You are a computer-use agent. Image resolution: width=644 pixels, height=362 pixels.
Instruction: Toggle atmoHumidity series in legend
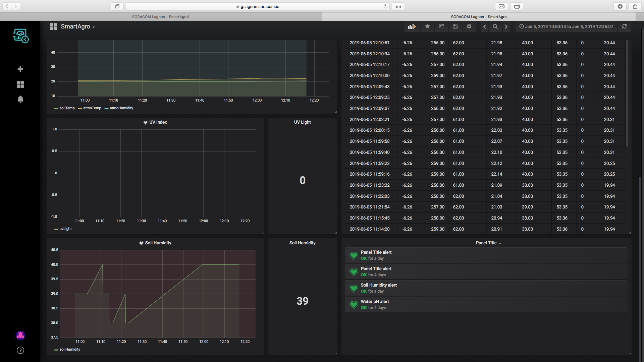[121, 108]
